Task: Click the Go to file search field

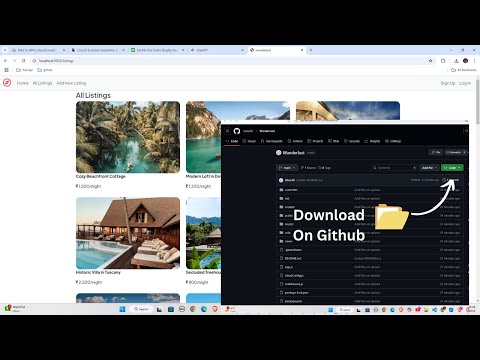Action: [x=394, y=168]
